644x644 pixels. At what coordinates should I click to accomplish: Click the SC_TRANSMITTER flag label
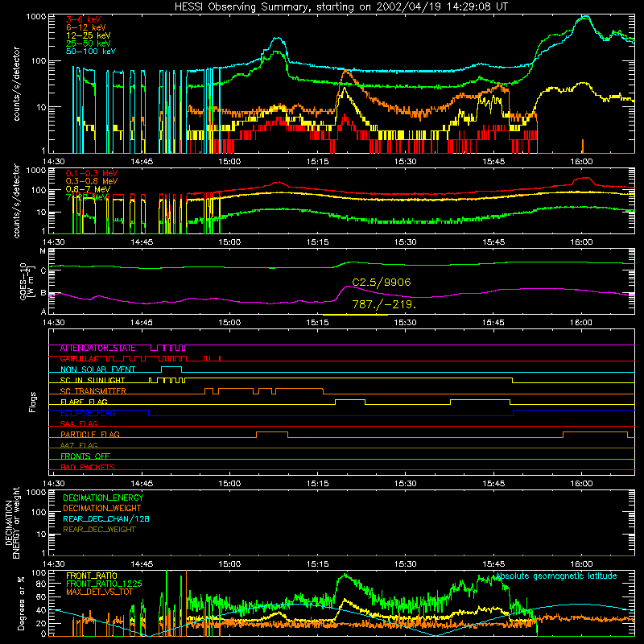pos(93,391)
